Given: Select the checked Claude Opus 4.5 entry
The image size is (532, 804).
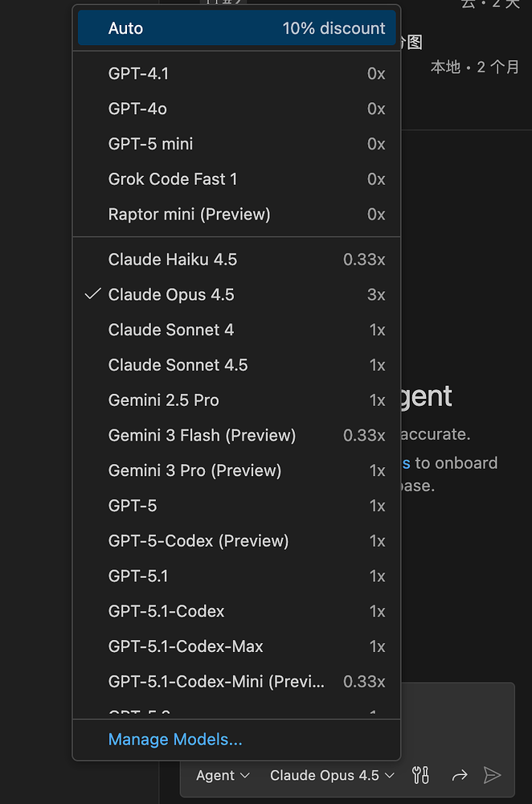Looking at the screenshot, I should 236,294.
